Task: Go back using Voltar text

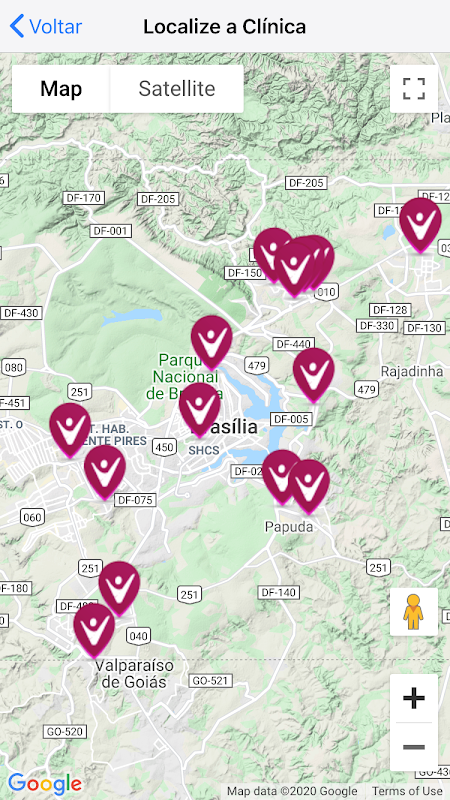Action: click(x=56, y=27)
